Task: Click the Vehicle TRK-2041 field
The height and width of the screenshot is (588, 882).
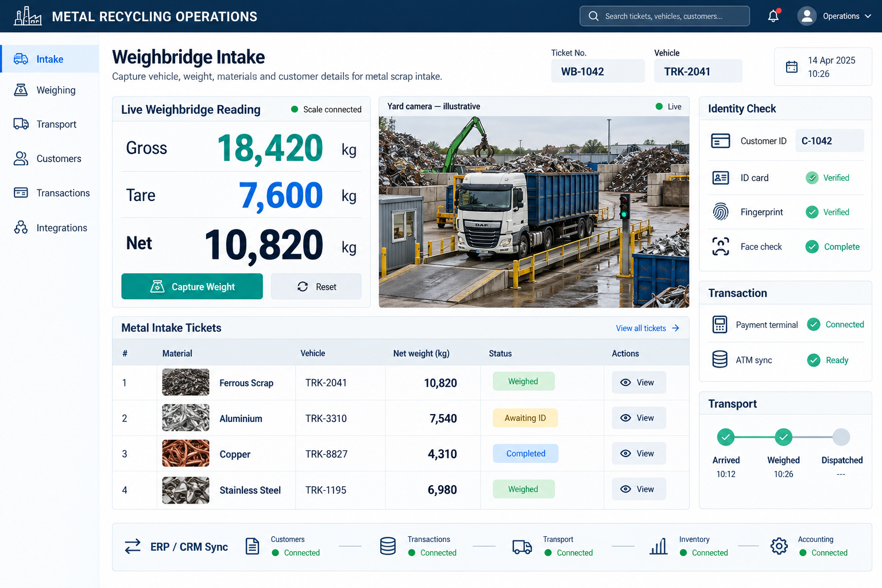Action: pos(698,71)
